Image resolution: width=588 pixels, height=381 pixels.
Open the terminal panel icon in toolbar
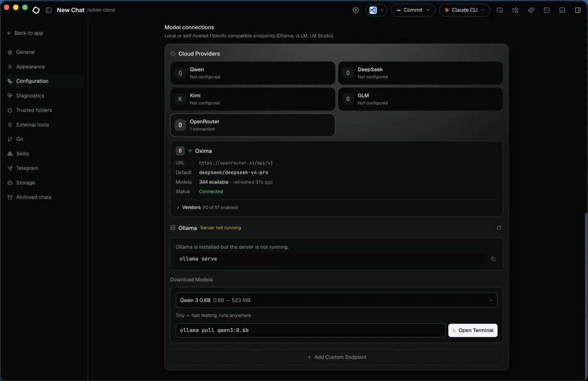[x=547, y=10]
